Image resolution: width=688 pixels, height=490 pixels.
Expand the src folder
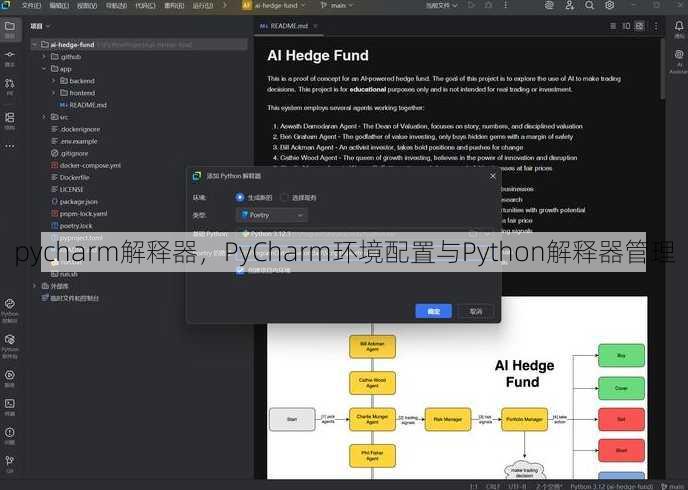point(44,117)
